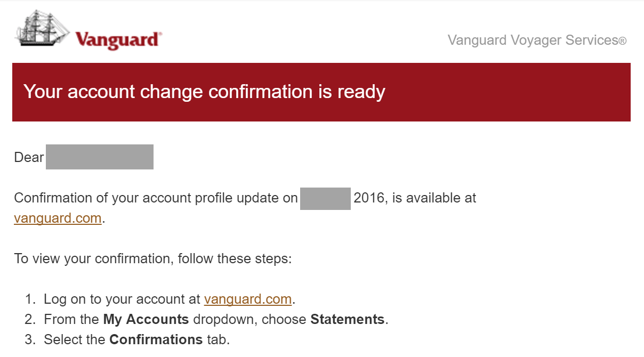The height and width of the screenshot is (357, 644).
Task: Click the red account change confirmation banner
Action: coord(321,92)
